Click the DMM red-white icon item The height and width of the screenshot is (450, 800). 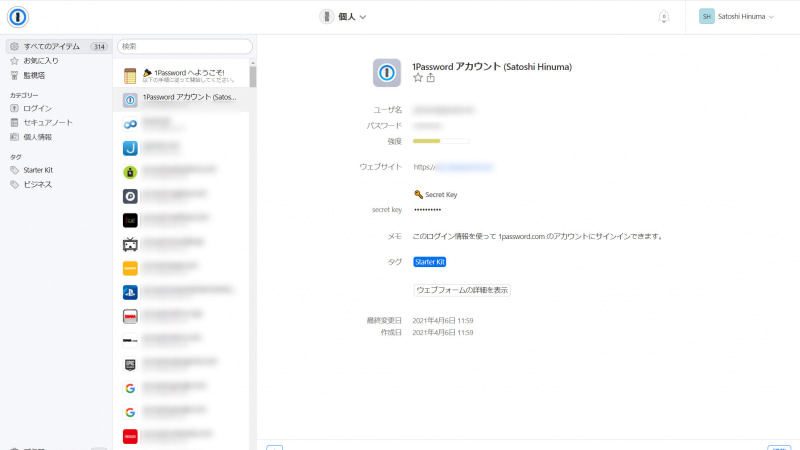130,316
